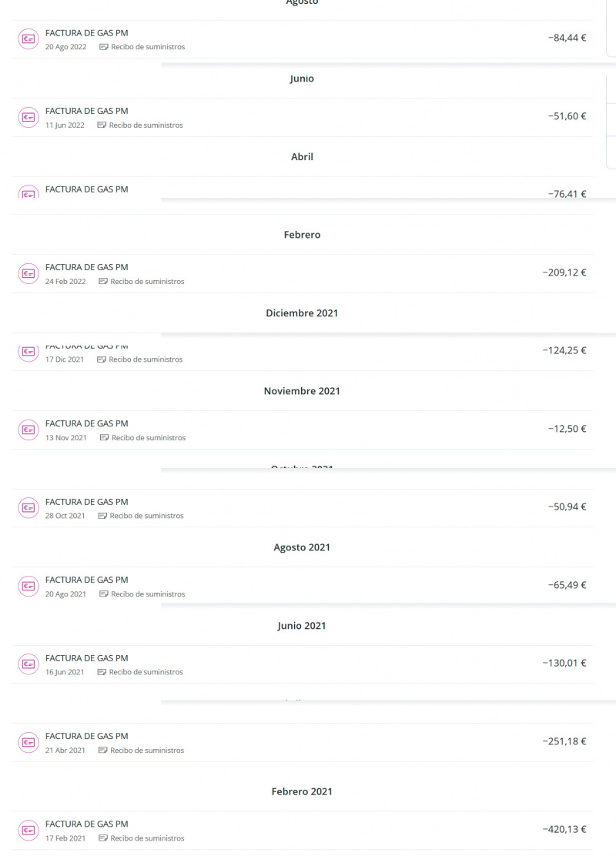Click the 'Diciembre 2021' month header
616x856 pixels.
302,313
